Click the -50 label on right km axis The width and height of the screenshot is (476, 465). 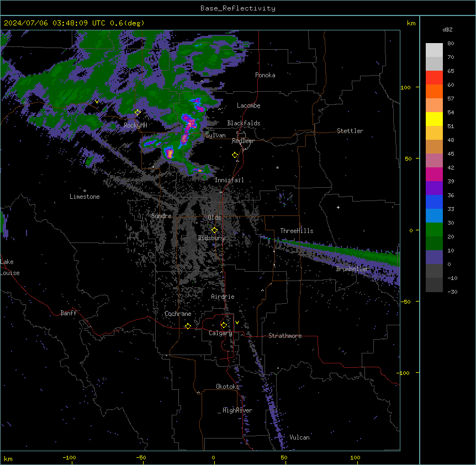pos(405,302)
